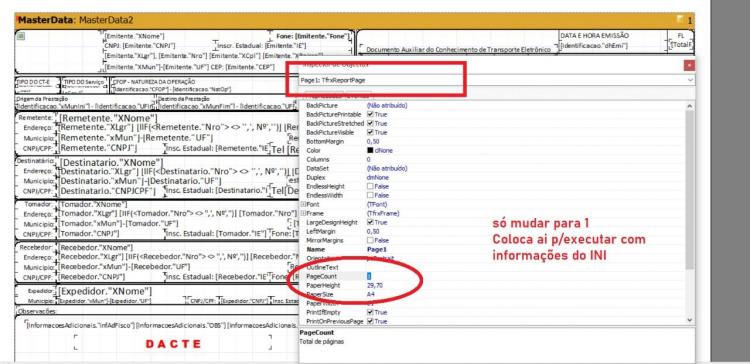This screenshot has width=750, height=364.
Task: Select the Emitente."CNPJ" field
Action: coord(140,46)
